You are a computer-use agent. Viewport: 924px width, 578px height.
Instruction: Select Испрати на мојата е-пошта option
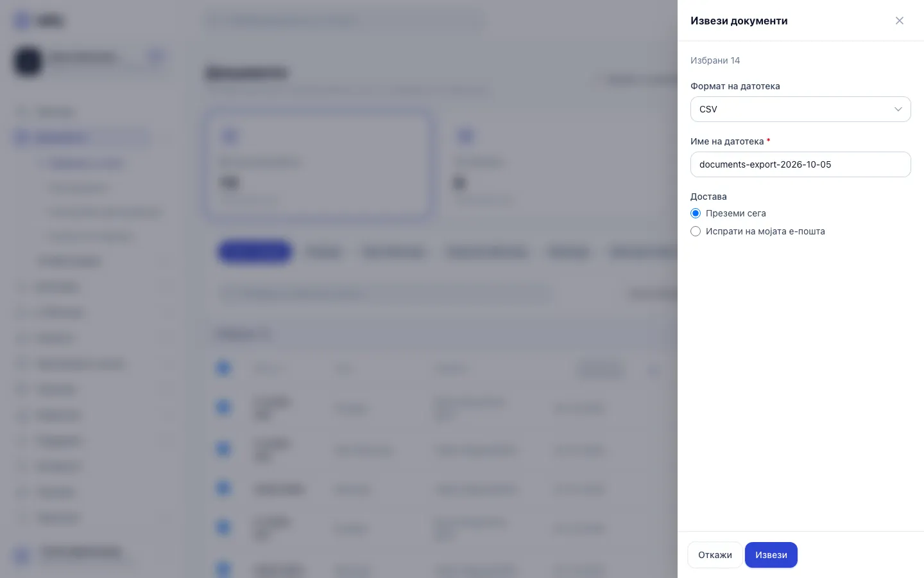(696, 231)
